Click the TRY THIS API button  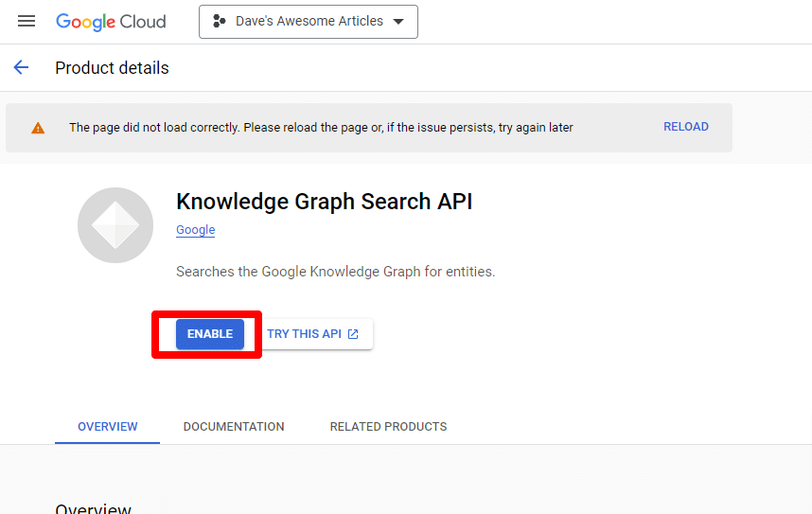click(x=313, y=334)
